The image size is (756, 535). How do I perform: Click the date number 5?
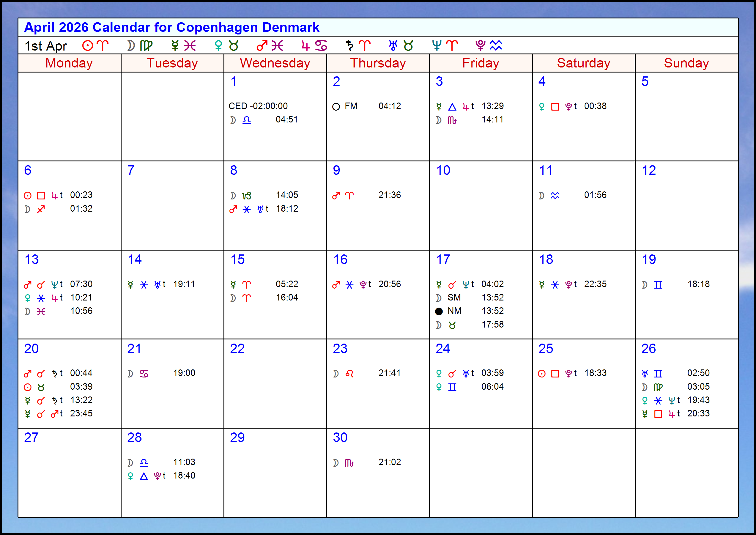645,81
